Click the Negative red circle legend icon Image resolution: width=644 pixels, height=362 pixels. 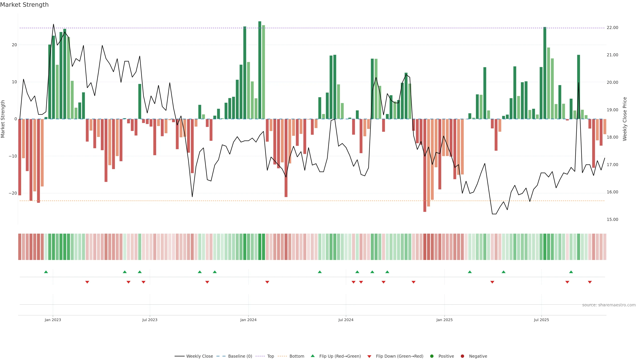[462, 356]
